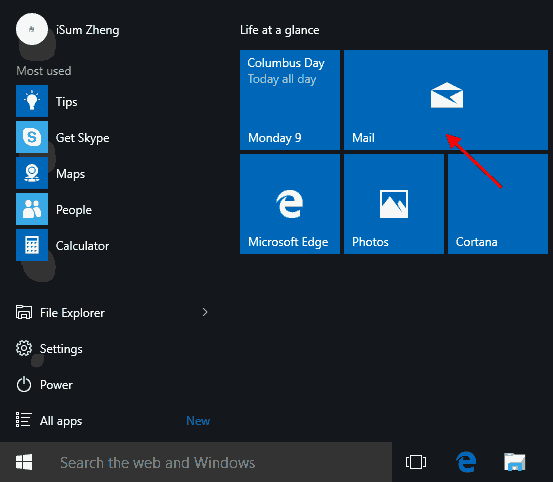Launch Maps from its icon
This screenshot has width=553, height=482.
pos(32,173)
